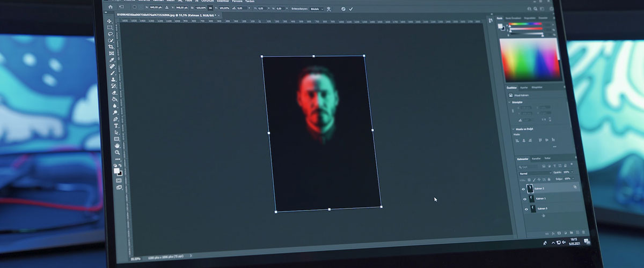Cancel the transform in options bar
Screen dimensions: 644x268
click(343, 9)
